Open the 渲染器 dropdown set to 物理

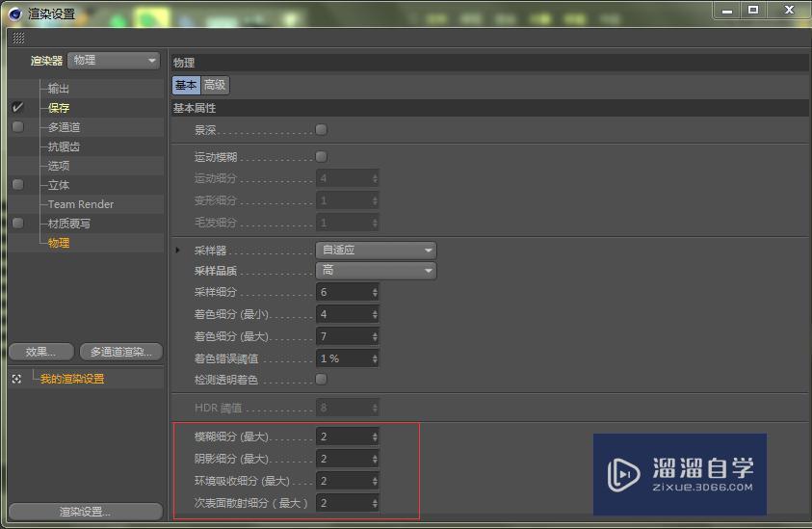[x=114, y=61]
